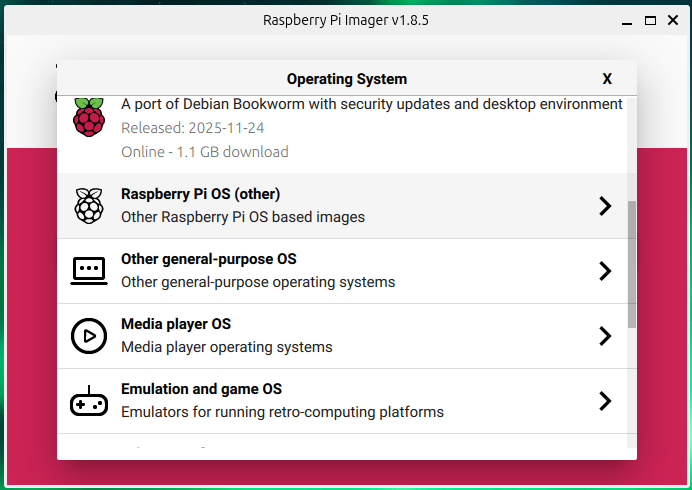Click the red Raspberry Pi logo icon
The height and width of the screenshot is (490, 692).
point(88,118)
